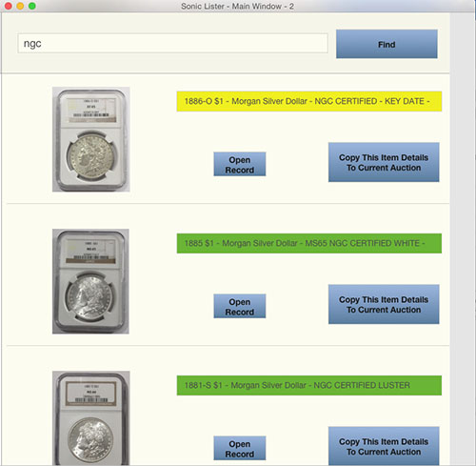Select the green 1881-S $1 LUSTER title

coord(309,385)
